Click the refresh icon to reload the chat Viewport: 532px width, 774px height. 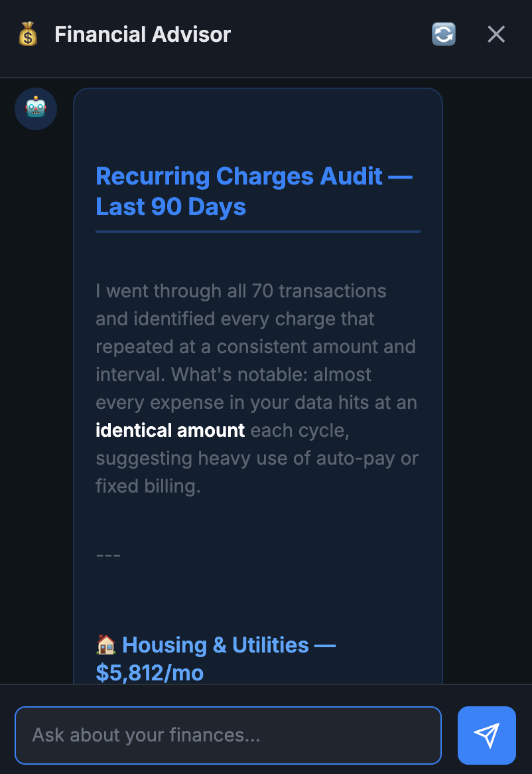(x=442, y=34)
